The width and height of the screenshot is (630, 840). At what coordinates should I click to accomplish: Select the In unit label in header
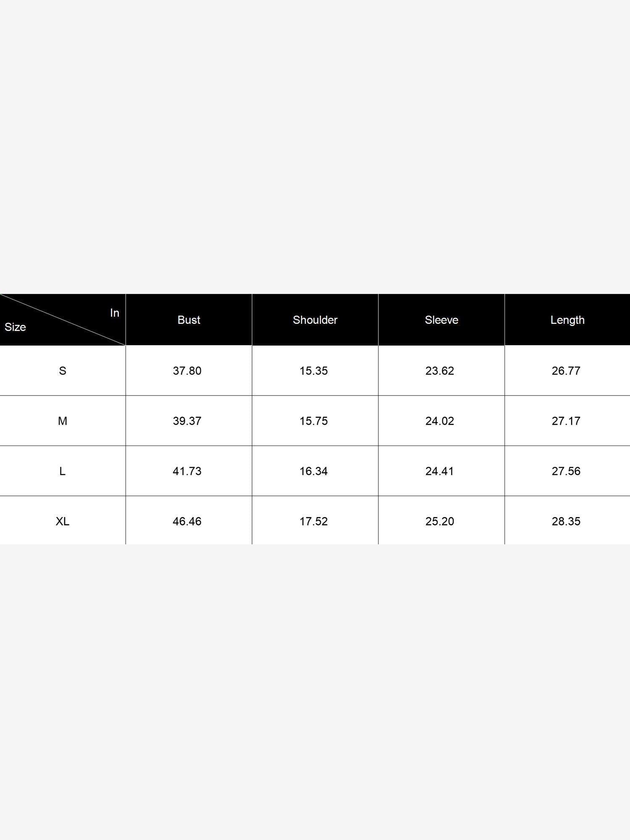coord(115,313)
